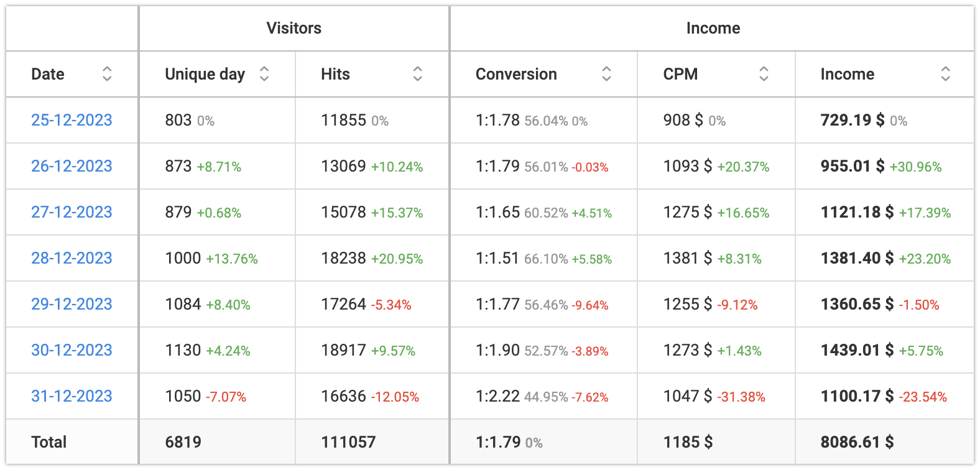Select hits value 16636
Viewport: 980px width, 470px height.
coord(344,396)
